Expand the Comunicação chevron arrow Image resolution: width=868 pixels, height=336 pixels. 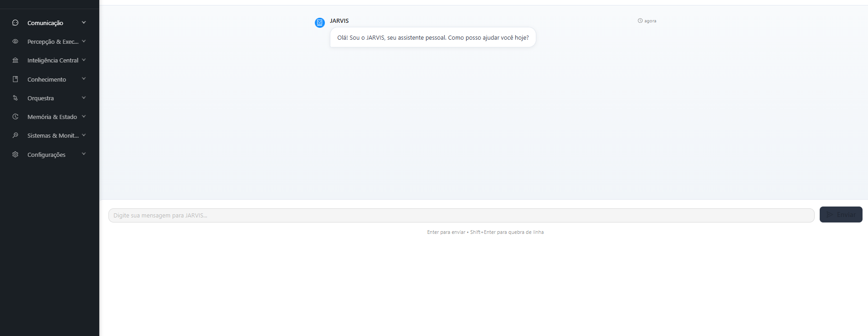tap(84, 22)
